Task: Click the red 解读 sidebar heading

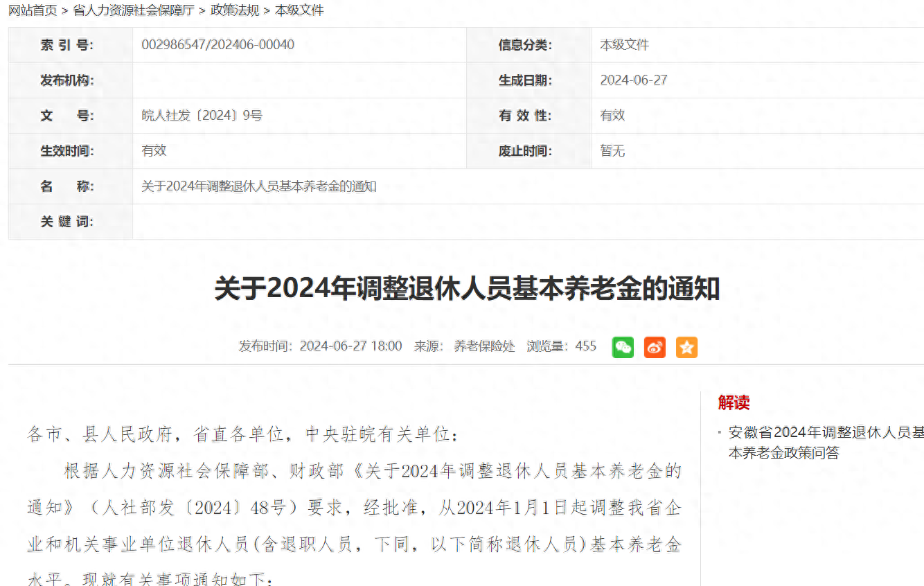Action: (734, 402)
